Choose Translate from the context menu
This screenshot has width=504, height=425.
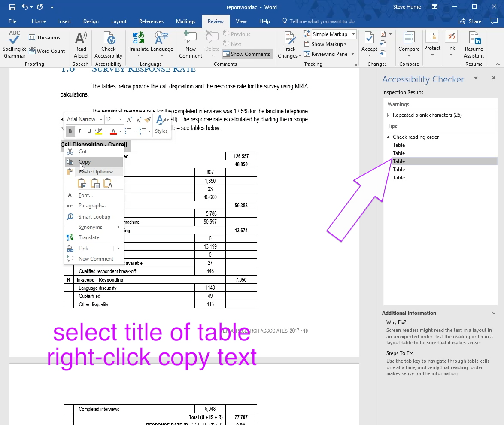(x=94, y=237)
